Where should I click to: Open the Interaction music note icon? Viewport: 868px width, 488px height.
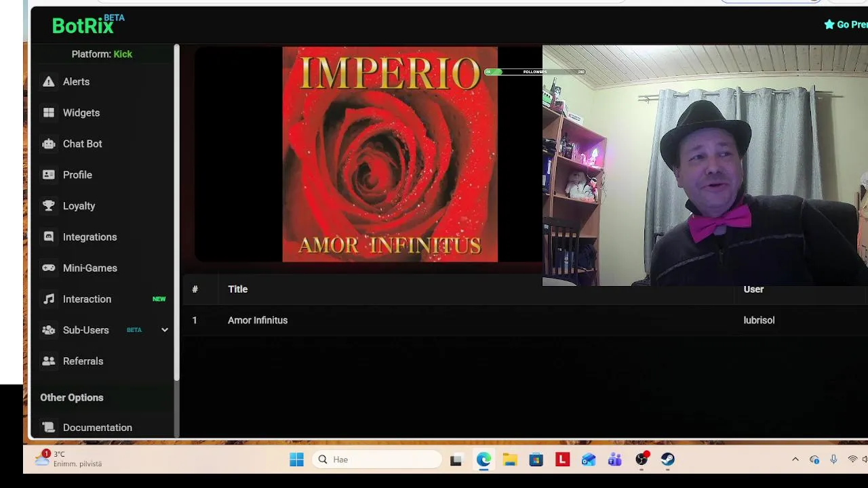click(48, 299)
